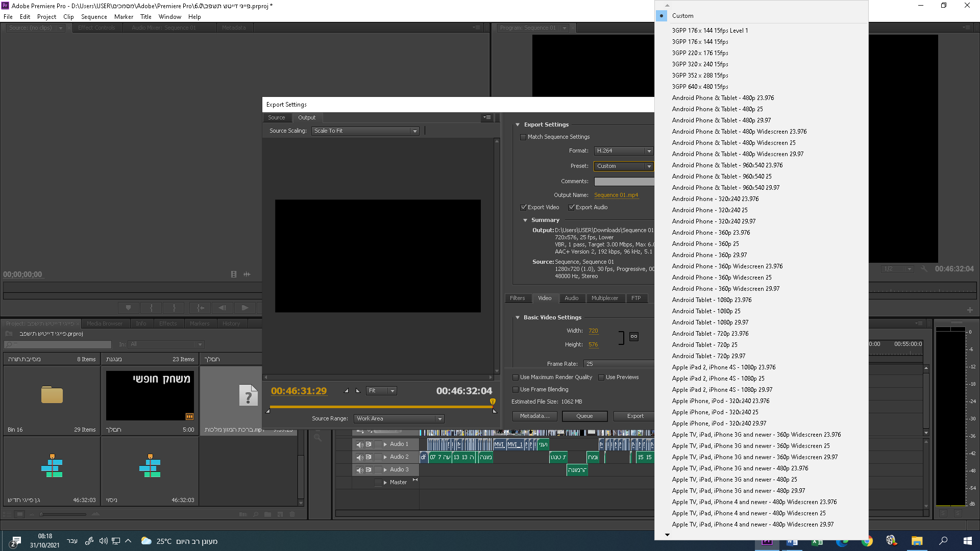
Task: Click Audio 2 track output icon
Action: (369, 457)
